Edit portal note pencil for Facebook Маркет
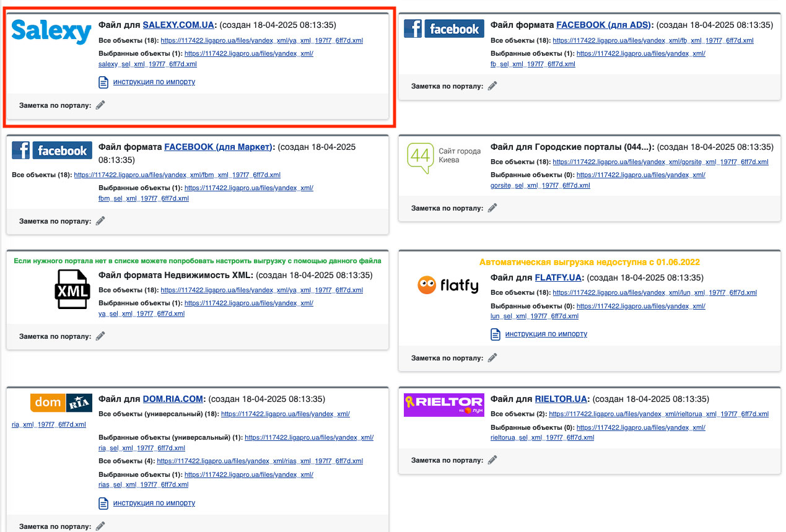 100,220
